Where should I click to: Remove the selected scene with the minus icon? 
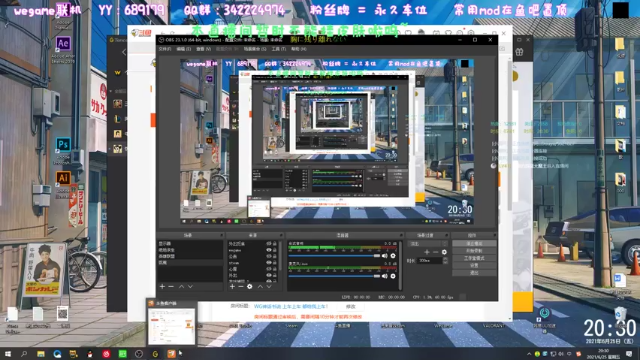click(171, 287)
